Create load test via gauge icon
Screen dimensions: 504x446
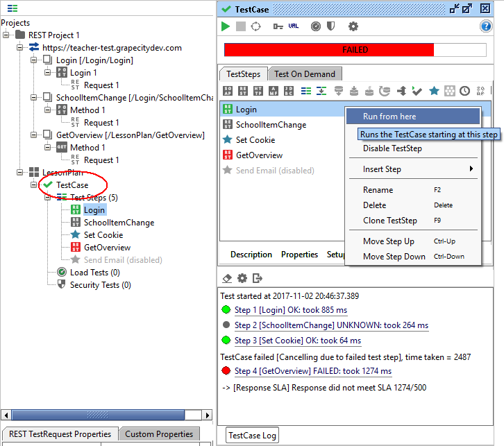click(316, 26)
